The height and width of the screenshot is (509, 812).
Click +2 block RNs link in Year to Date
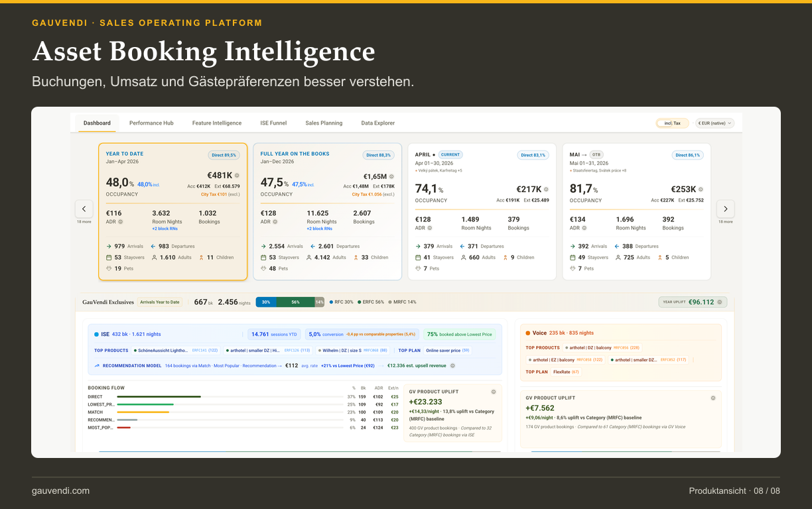(x=165, y=229)
